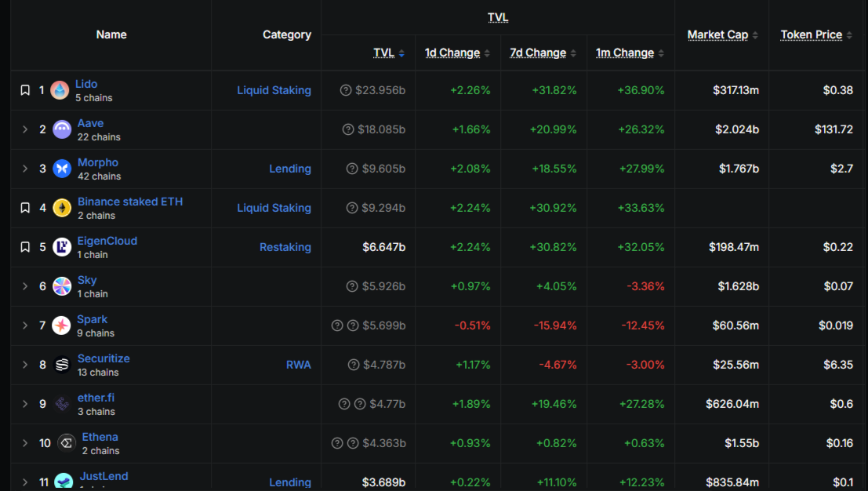Open the Lido protocol link
The image size is (868, 491).
pos(86,84)
